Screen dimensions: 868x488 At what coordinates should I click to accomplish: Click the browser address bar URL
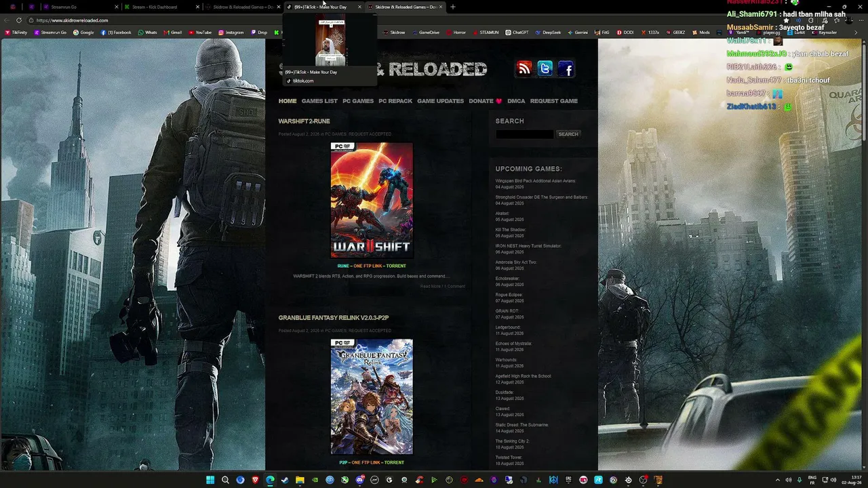click(x=73, y=20)
